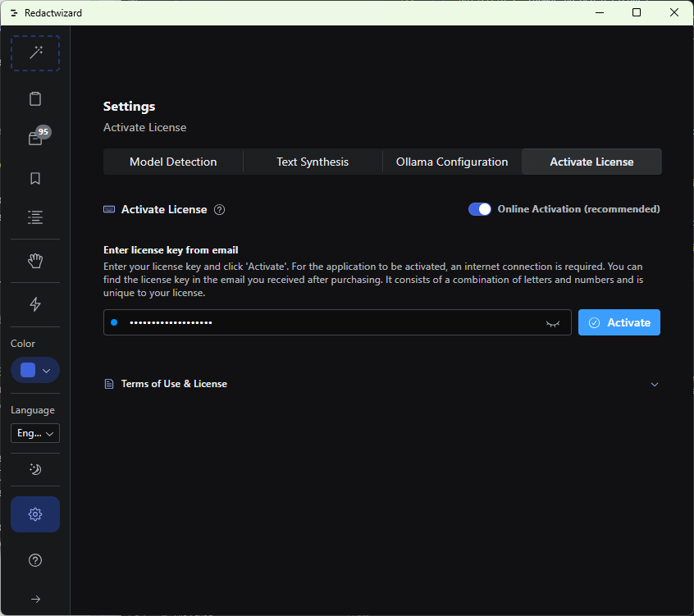Click the Redactwizard app logo in title bar
694x616 pixels.
point(14,13)
